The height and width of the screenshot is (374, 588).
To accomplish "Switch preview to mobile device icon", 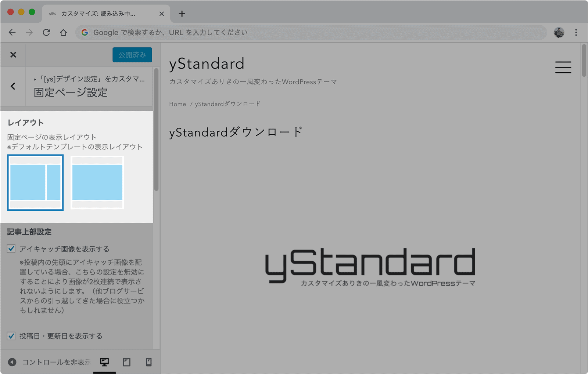I will 148,362.
